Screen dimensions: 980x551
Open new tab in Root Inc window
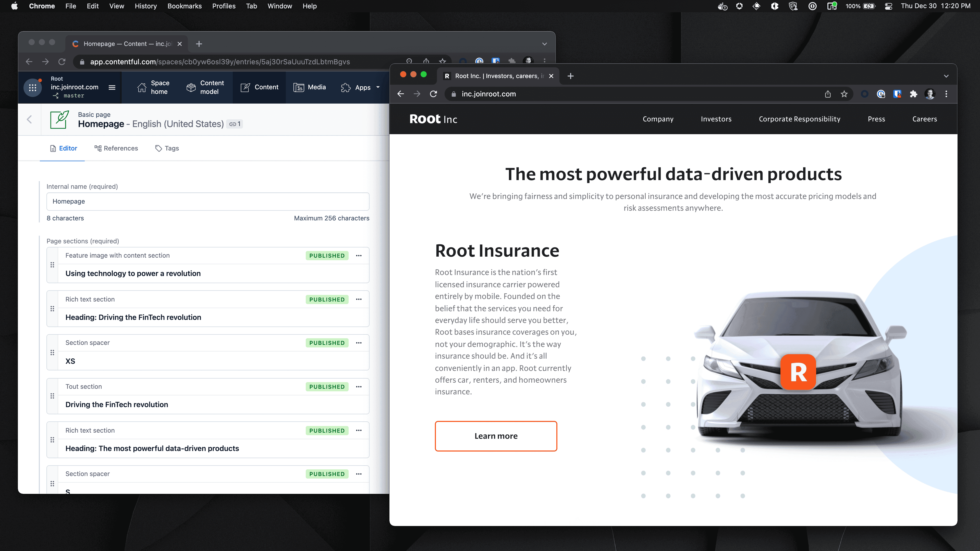570,76
